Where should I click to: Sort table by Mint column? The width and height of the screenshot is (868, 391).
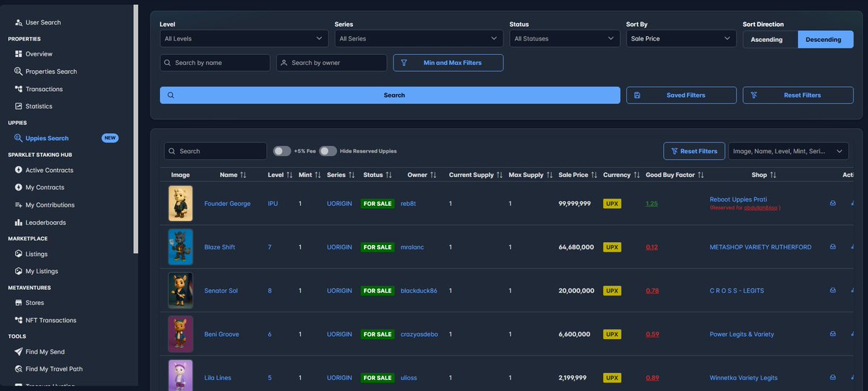310,175
